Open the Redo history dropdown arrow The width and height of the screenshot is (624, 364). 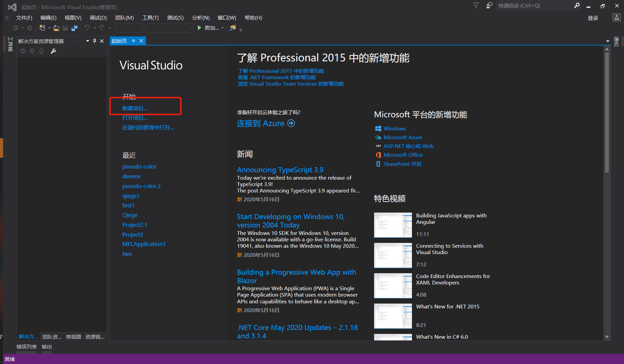point(110,28)
